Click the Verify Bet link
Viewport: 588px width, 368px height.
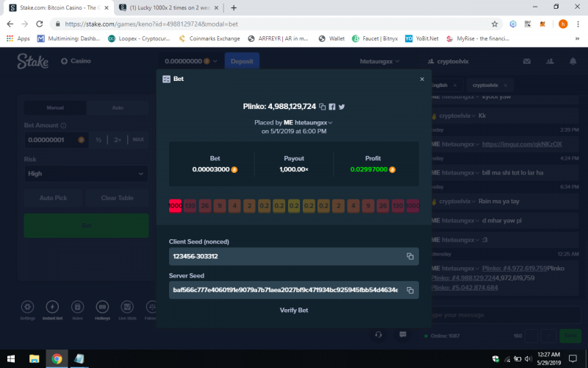293,310
